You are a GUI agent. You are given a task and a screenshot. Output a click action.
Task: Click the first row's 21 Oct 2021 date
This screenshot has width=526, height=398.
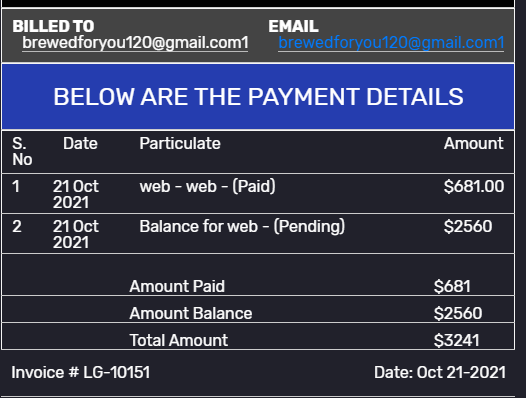pos(76,194)
